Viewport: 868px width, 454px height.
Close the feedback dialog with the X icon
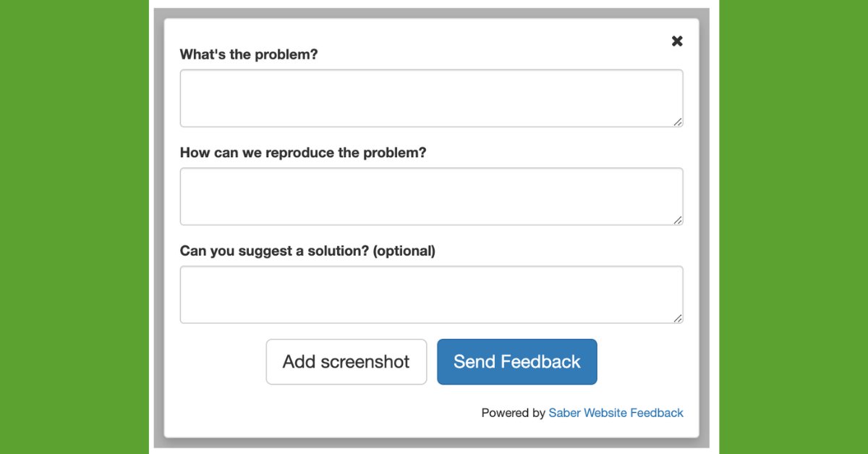pyautogui.click(x=677, y=41)
